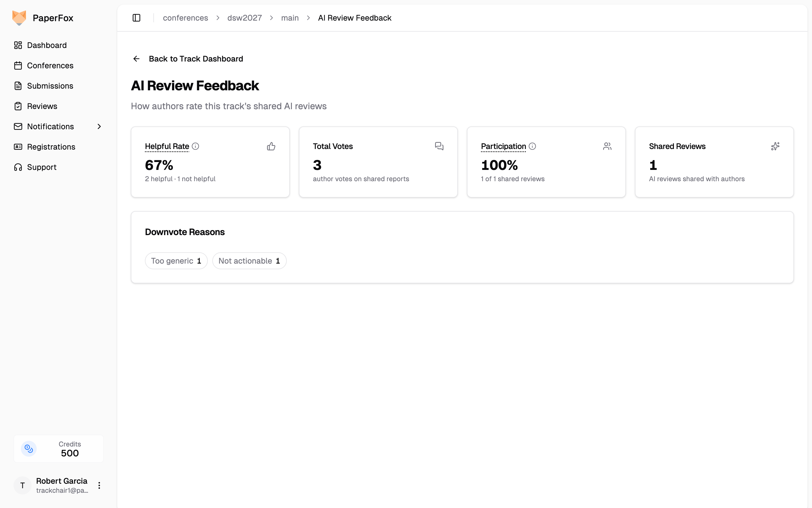812x508 pixels.
Task: Click the credits coins icon
Action: click(x=29, y=448)
